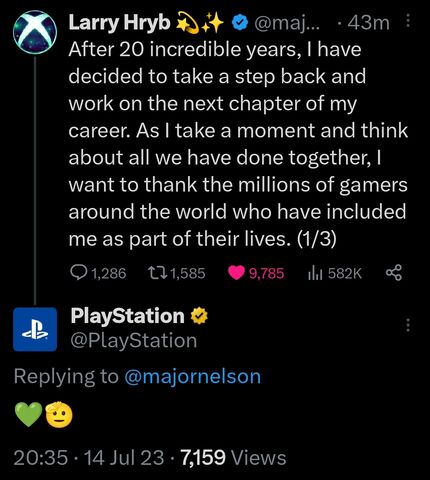Open more options on PlayStation reply
This screenshot has height=480, width=430.
pyautogui.click(x=408, y=325)
